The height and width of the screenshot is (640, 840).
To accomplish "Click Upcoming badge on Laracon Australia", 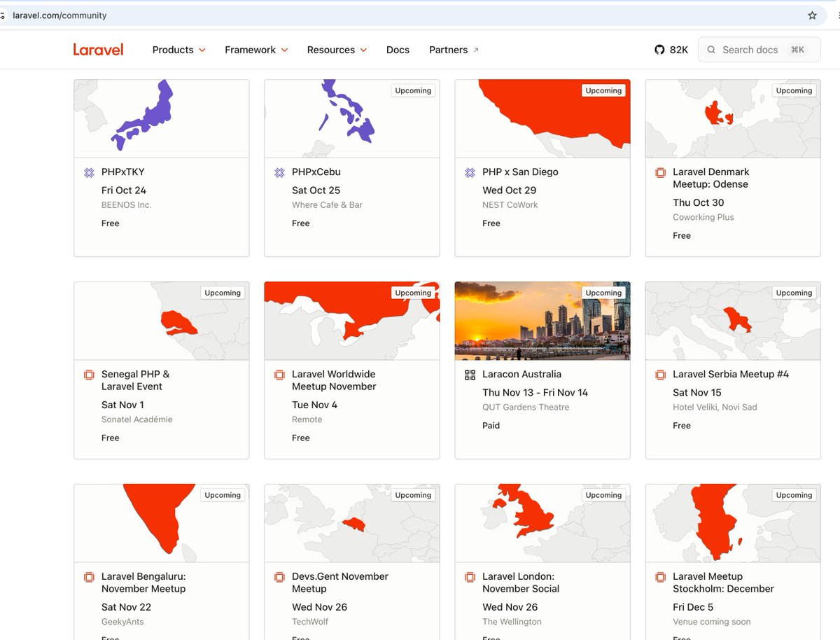I will pos(603,293).
